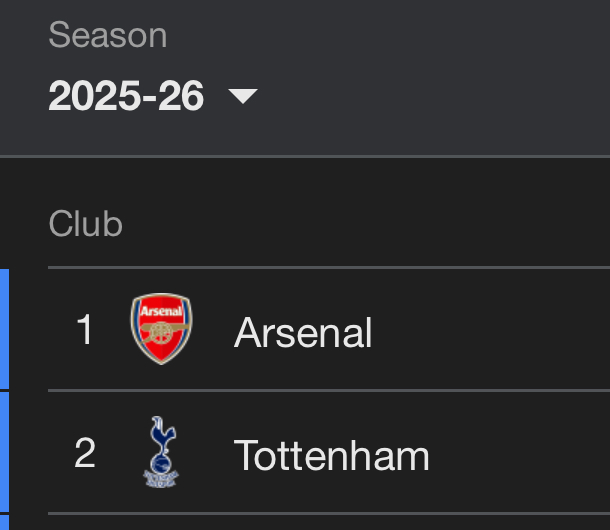
Task: Click the Season label
Action: 107,36
